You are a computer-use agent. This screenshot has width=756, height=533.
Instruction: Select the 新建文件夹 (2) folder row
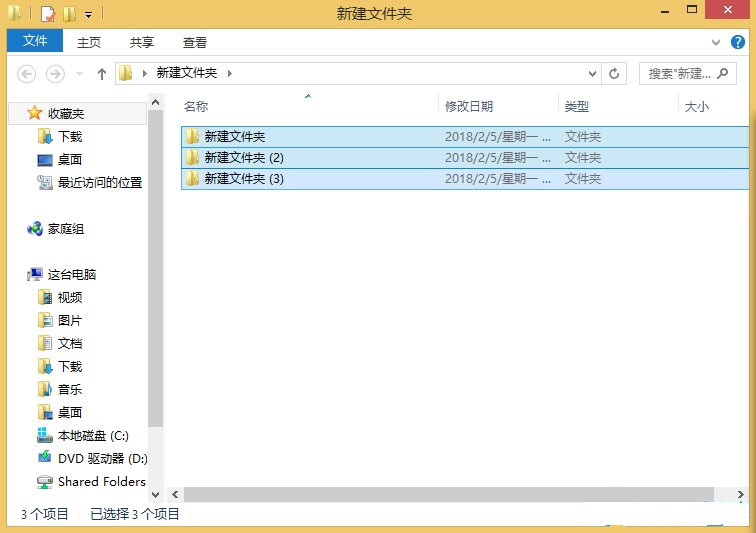point(244,157)
